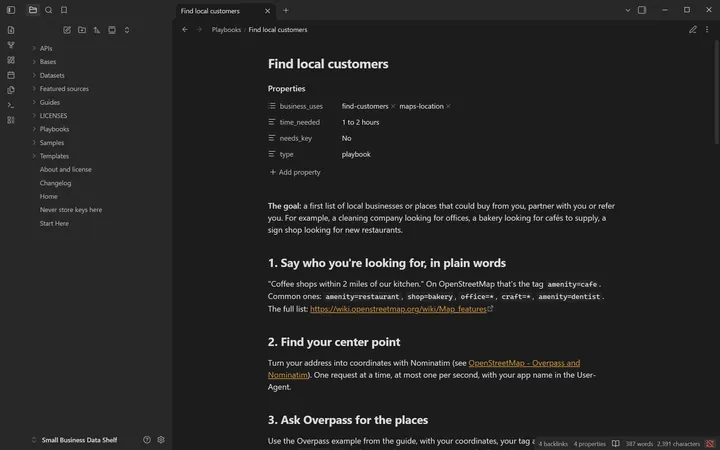Image resolution: width=720 pixels, height=450 pixels.
Task: Open graph view icon in ribbon
Action: pos(11,45)
